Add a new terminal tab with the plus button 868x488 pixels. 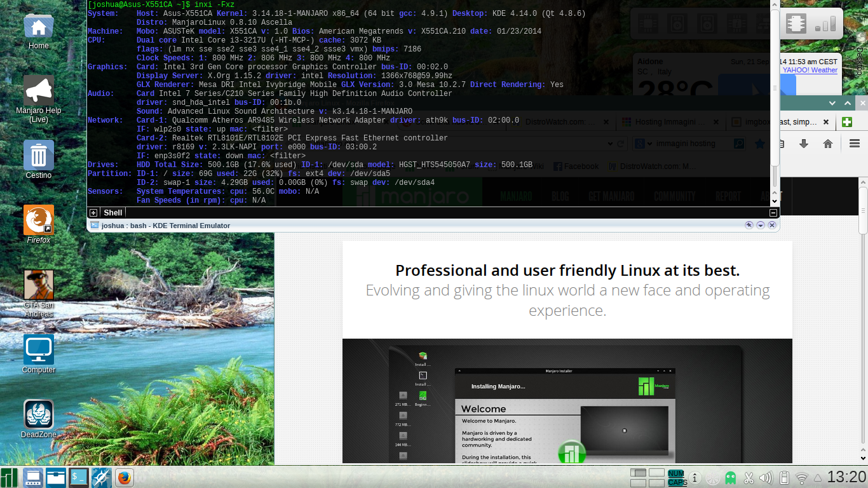pyautogui.click(x=93, y=213)
